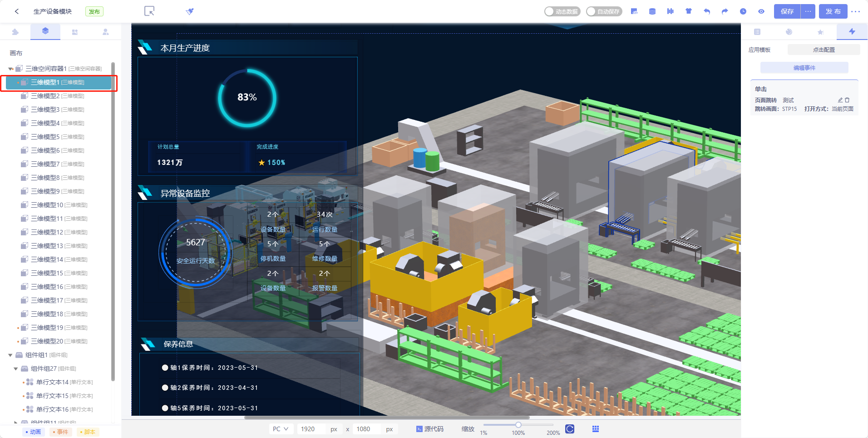
Task: Open the properties list tab in right panel
Action: [757, 32]
